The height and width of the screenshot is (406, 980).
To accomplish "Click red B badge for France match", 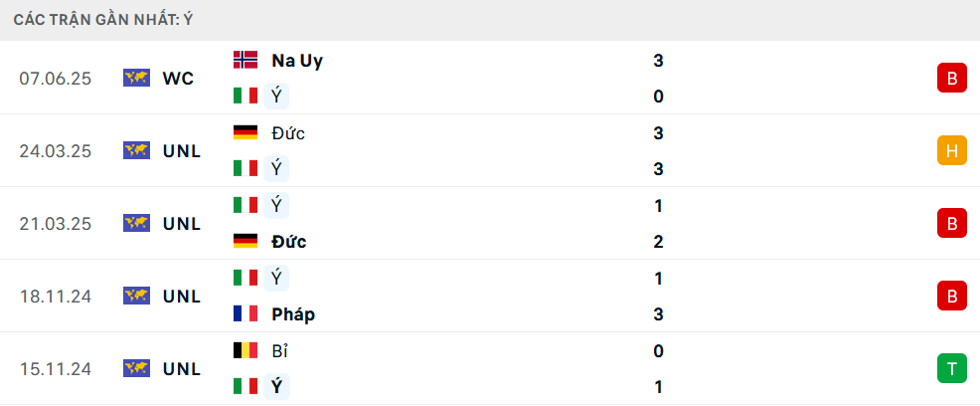I will click(951, 296).
